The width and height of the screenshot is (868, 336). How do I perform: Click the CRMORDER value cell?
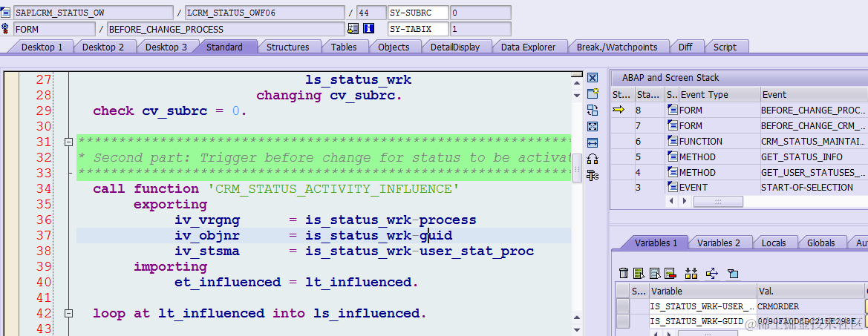click(x=810, y=306)
